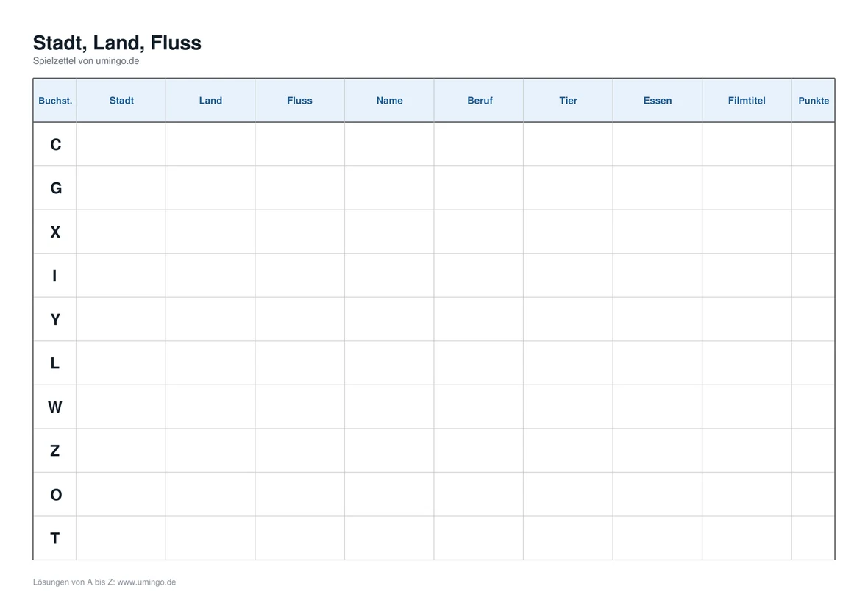The height and width of the screenshot is (614, 868).
Task: Click the Filmtitel cell in row Z
Action: pyautogui.click(x=747, y=450)
